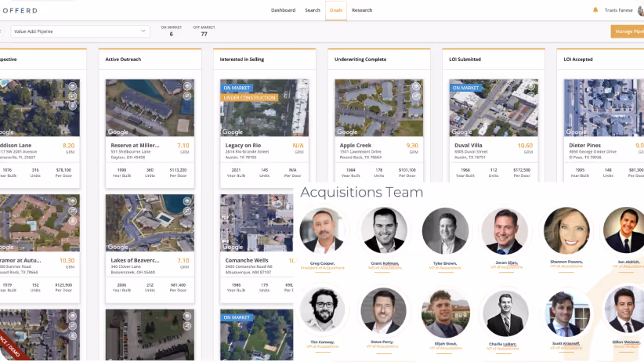Click the UNDER CONSTRUCTION badge on Legacy on Rio
Screen dimensions: 644x362
click(249, 98)
